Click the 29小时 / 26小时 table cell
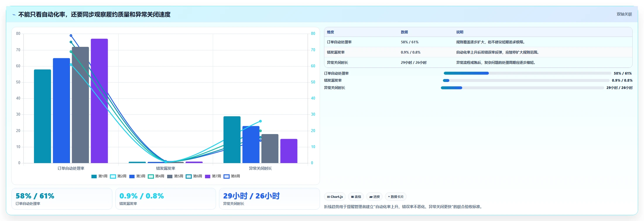The image size is (644, 221). [x=414, y=63]
